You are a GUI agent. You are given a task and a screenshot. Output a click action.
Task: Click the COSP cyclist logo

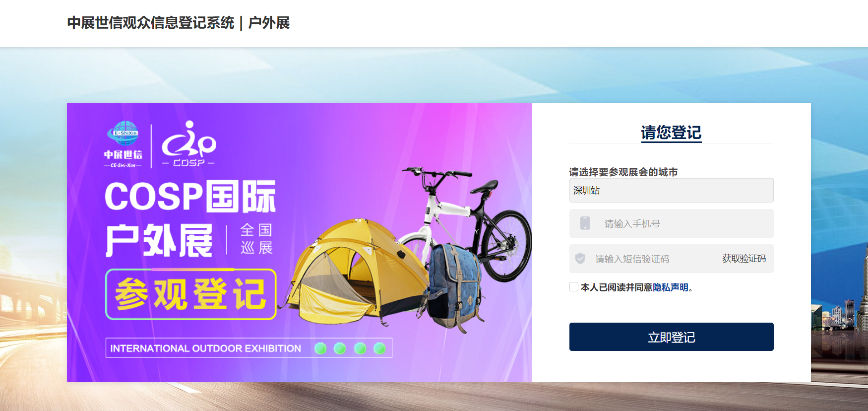pos(189,143)
